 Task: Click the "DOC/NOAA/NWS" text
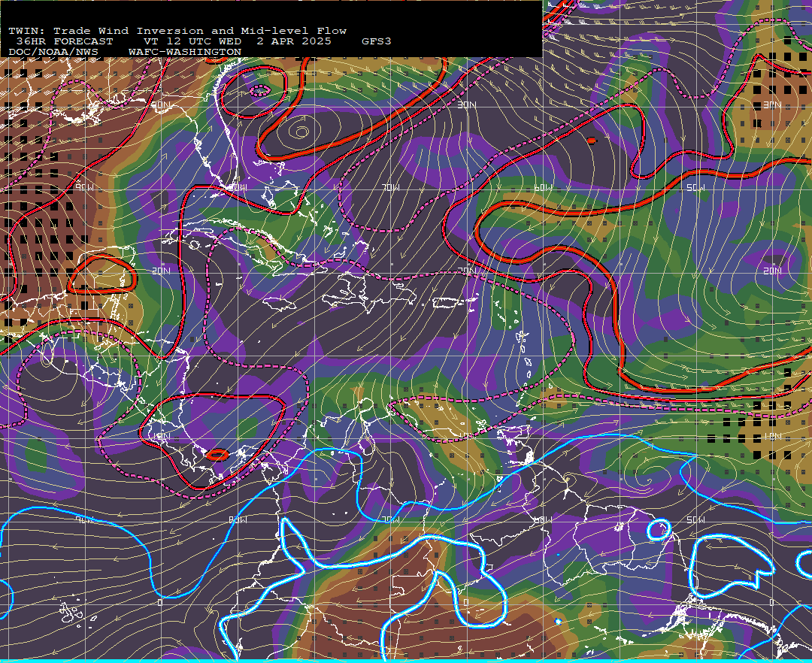[x=53, y=53]
